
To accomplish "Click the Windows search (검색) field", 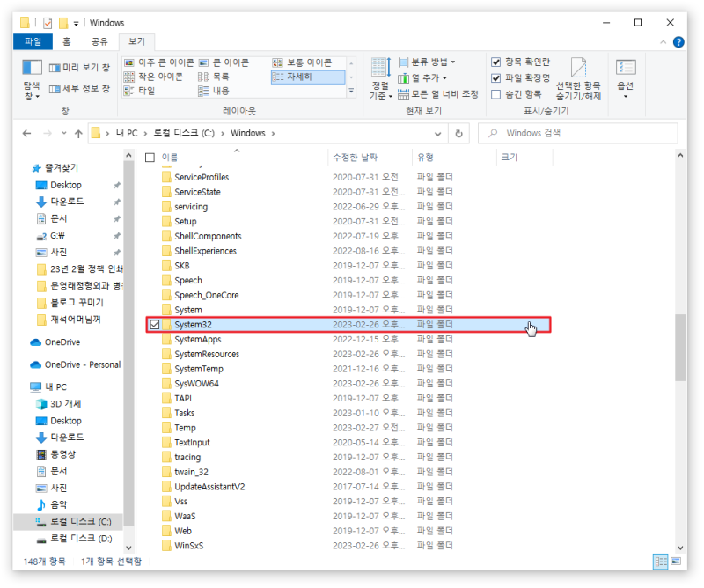I will click(578, 134).
